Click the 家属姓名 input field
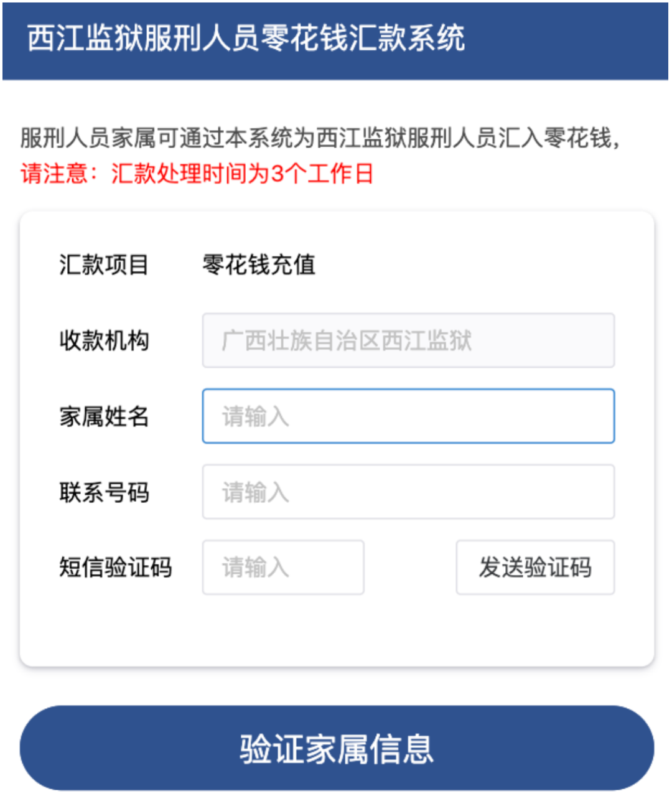This screenshot has width=672, height=796. click(x=408, y=416)
